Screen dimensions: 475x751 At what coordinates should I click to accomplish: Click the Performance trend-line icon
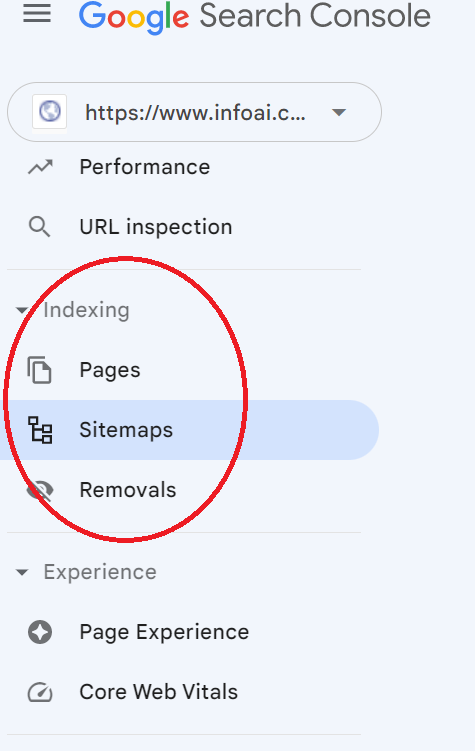click(40, 167)
